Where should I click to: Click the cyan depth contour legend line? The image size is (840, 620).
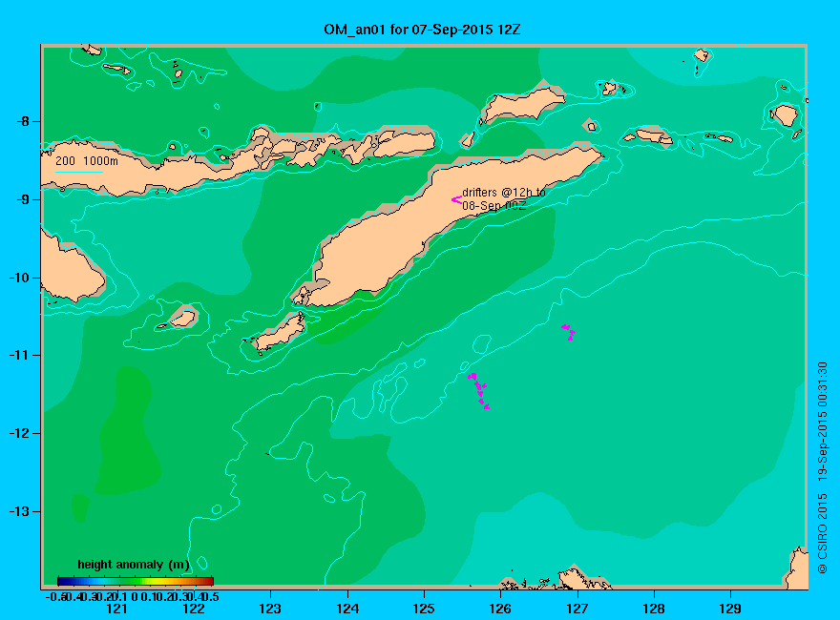click(x=78, y=172)
